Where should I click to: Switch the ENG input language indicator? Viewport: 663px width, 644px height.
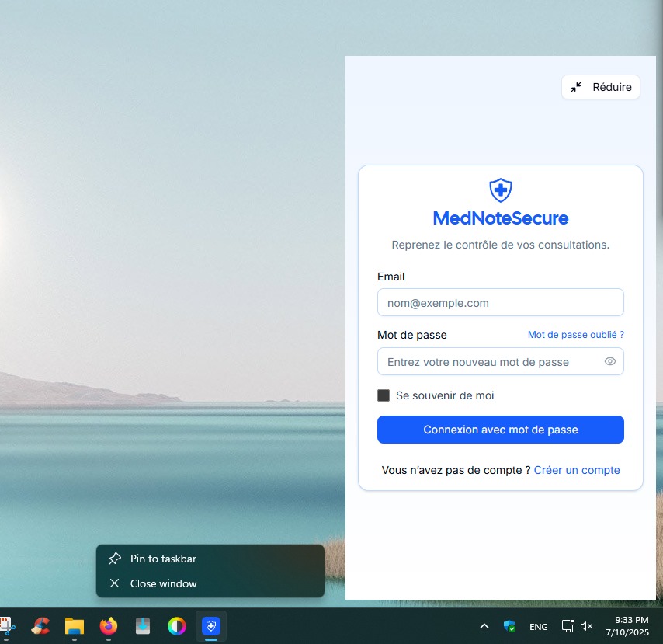538,627
